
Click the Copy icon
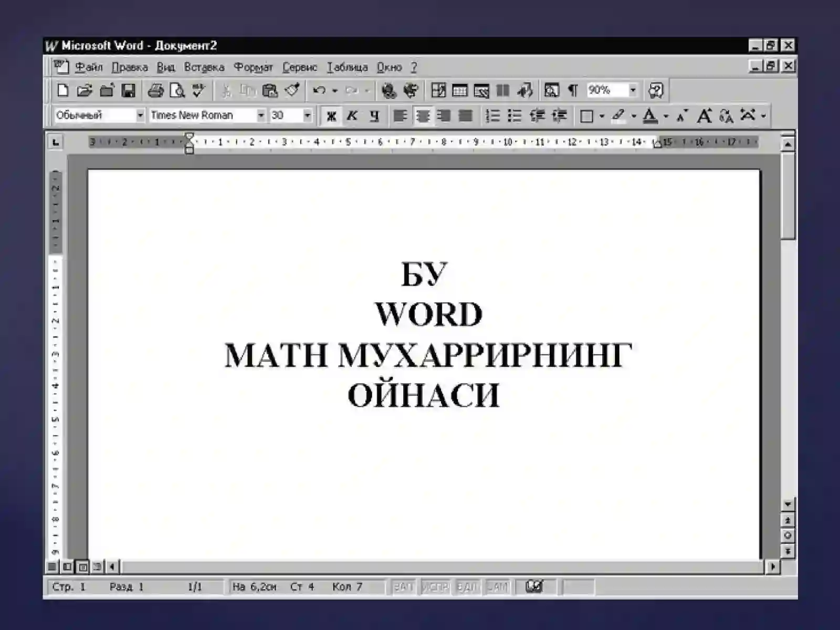pos(247,90)
